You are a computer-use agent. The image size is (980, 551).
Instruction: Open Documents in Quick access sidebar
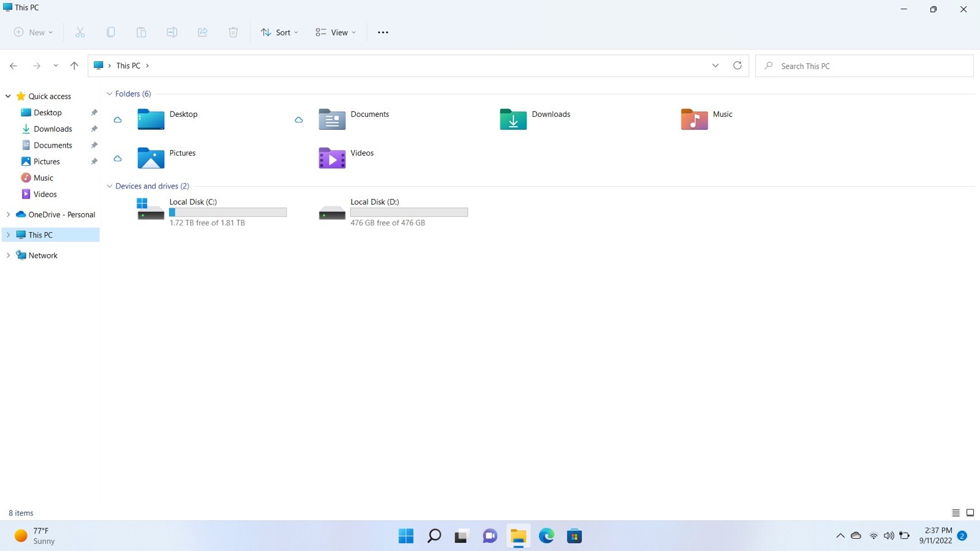pyautogui.click(x=53, y=145)
